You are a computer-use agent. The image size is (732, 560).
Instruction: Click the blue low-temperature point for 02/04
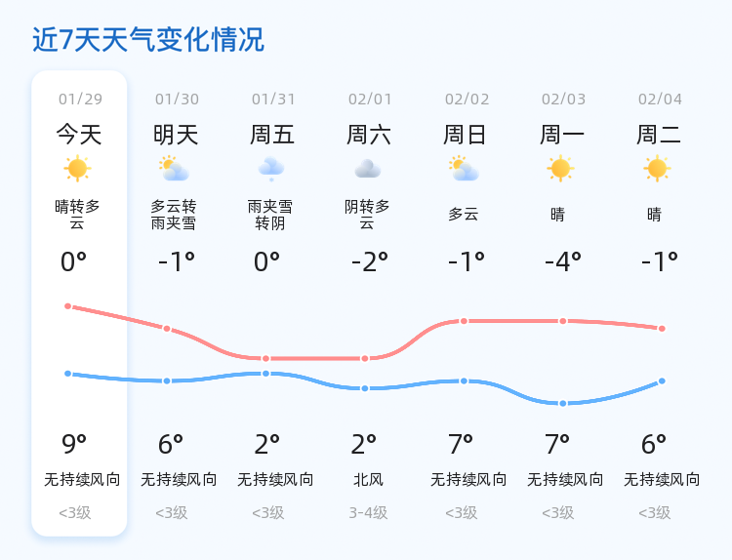tap(662, 381)
